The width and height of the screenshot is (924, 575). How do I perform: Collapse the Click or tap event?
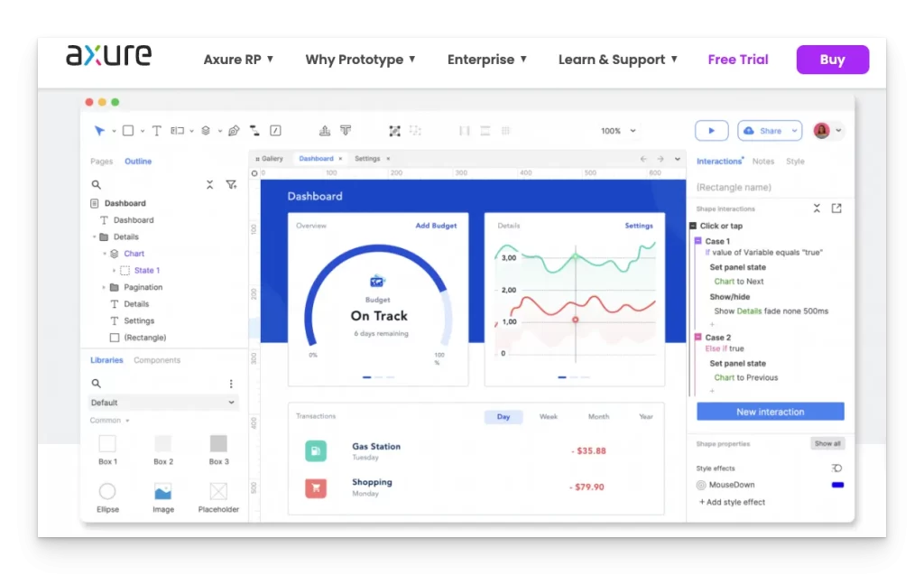coord(693,226)
